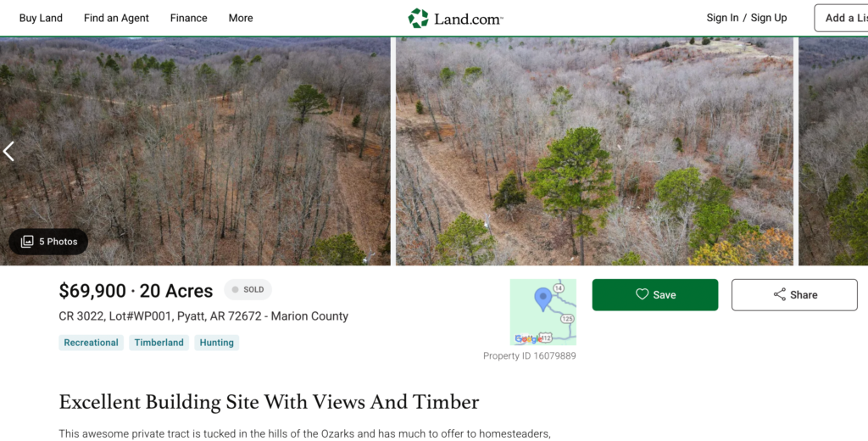The height and width of the screenshot is (441, 868).
Task: Click the Sign In link
Action: pos(722,18)
